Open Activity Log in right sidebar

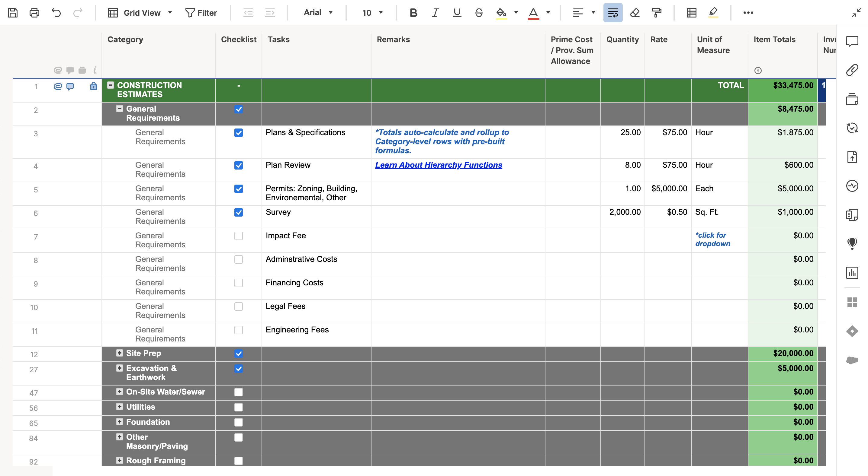click(x=852, y=186)
